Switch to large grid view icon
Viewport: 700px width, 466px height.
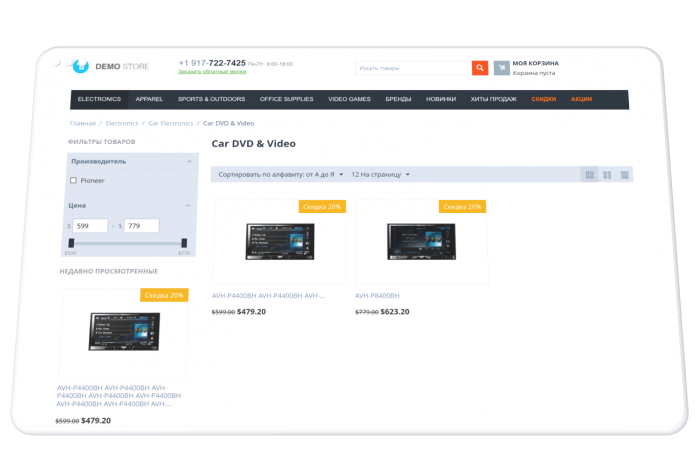[x=589, y=175]
